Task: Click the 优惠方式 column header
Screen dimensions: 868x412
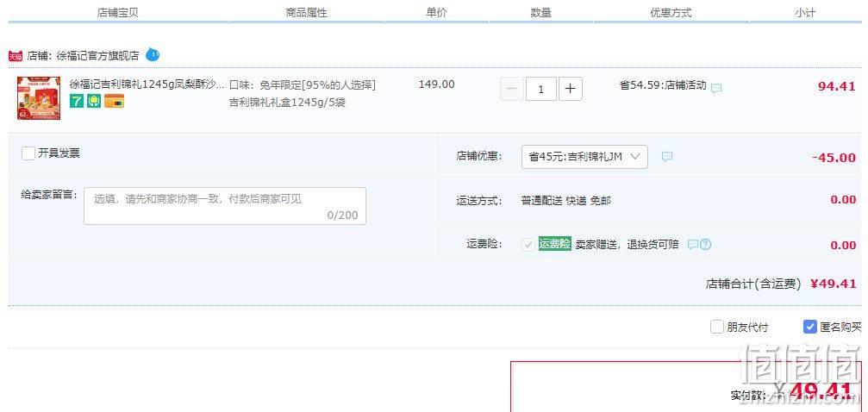Action: [x=671, y=13]
